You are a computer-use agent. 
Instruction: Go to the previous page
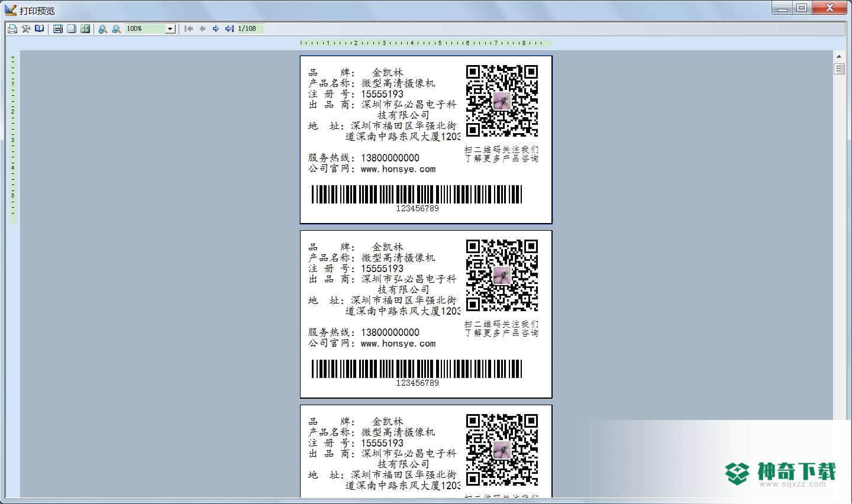[202, 28]
